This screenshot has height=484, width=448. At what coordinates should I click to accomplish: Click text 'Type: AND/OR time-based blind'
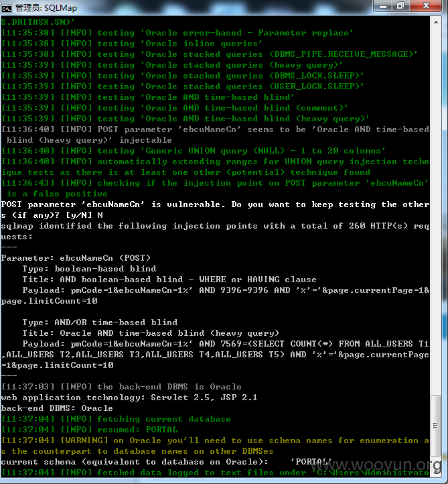(100, 322)
